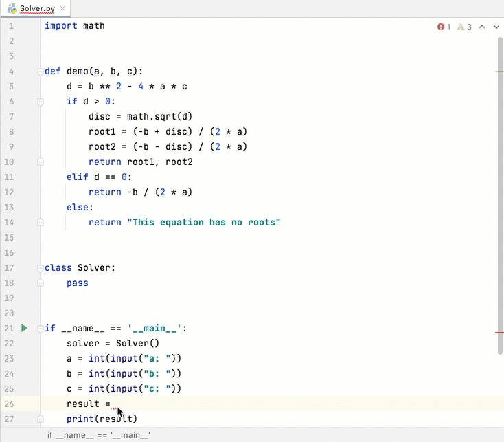Click 'return -b / (2 * a)' line
The image size is (504, 442).
(141, 192)
